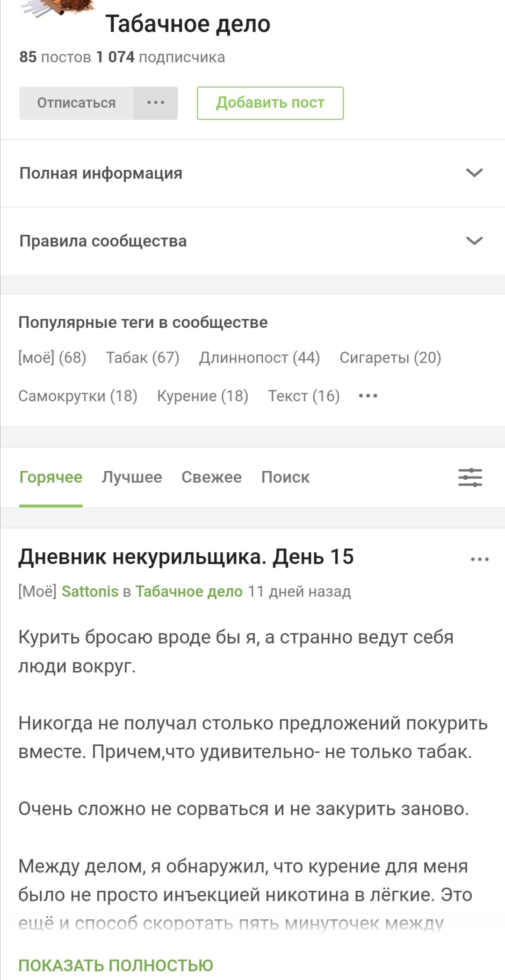This screenshot has width=505, height=980.
Task: Open the tag Табак (67)
Action: point(143,358)
